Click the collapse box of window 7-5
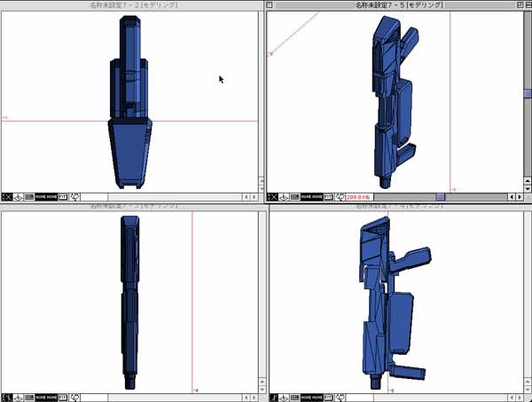 click(528, 4)
